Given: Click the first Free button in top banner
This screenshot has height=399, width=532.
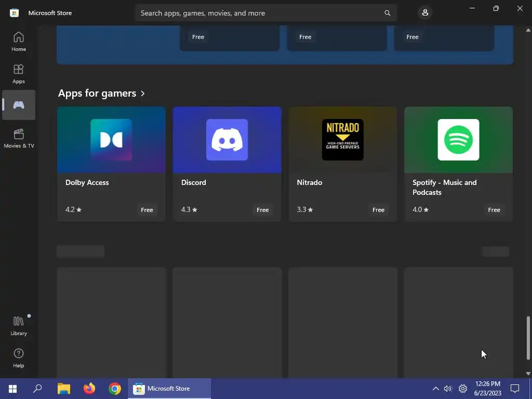Looking at the screenshot, I should coord(198,37).
